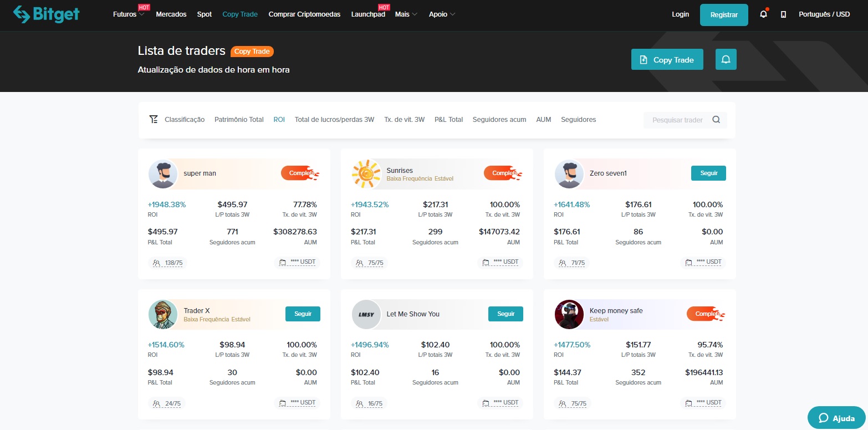Click the Registrar button
The width and height of the screenshot is (868, 430).
coord(724,15)
